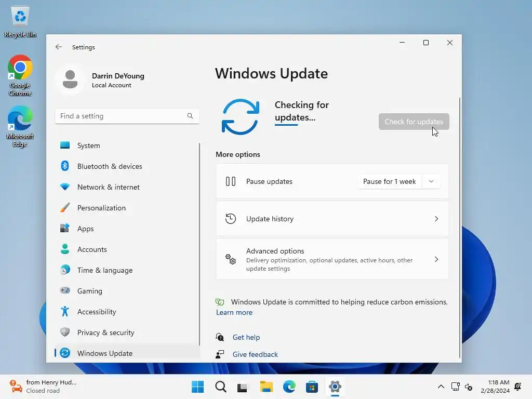Close the Settings window
This screenshot has height=399, width=532.
(x=450, y=43)
